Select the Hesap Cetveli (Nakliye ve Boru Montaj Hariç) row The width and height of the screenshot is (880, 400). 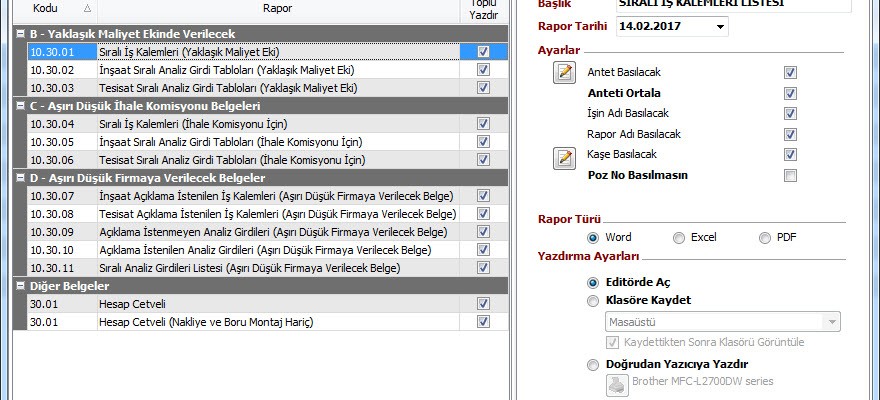[x=205, y=322]
